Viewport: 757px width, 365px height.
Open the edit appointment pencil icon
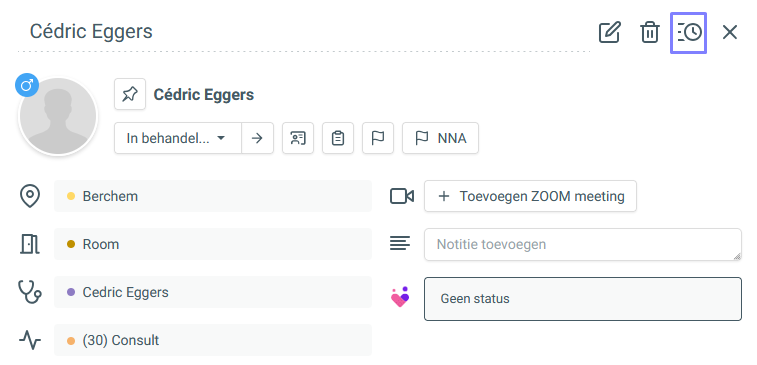pos(609,33)
